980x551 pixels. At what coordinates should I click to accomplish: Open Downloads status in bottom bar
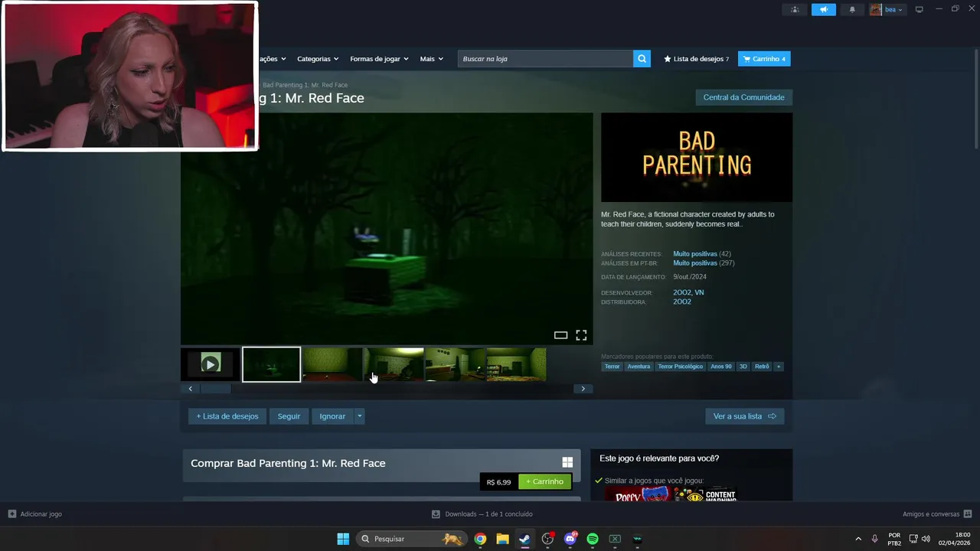tap(482, 514)
